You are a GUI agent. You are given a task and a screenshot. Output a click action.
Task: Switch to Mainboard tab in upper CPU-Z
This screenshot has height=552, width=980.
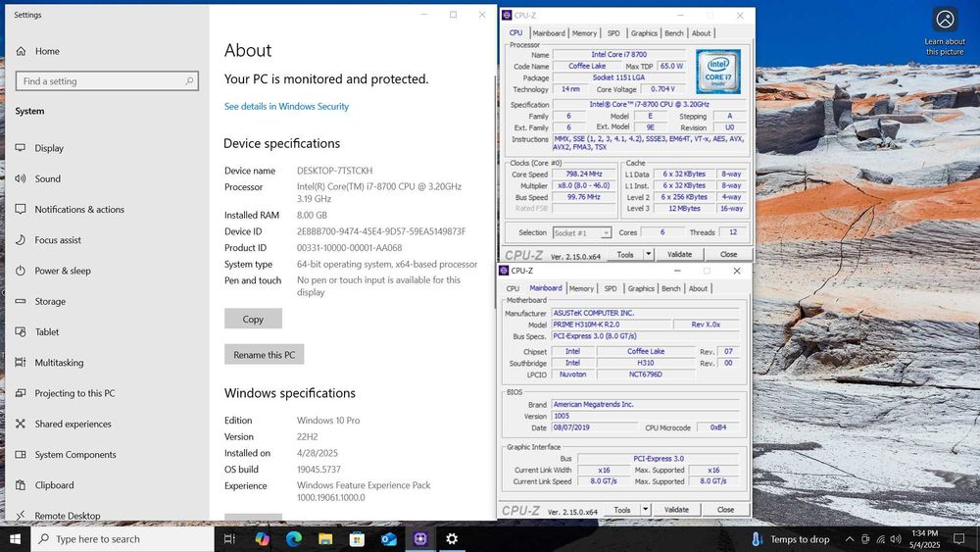pos(549,33)
